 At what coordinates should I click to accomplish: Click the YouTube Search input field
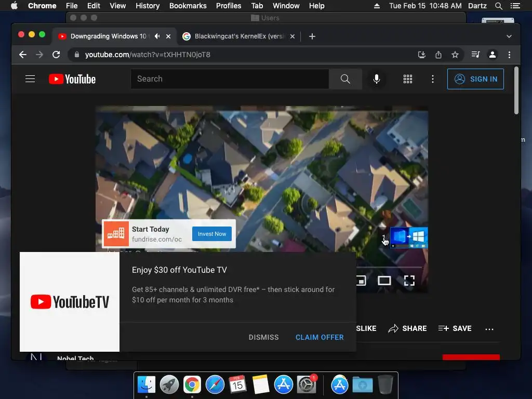230,79
